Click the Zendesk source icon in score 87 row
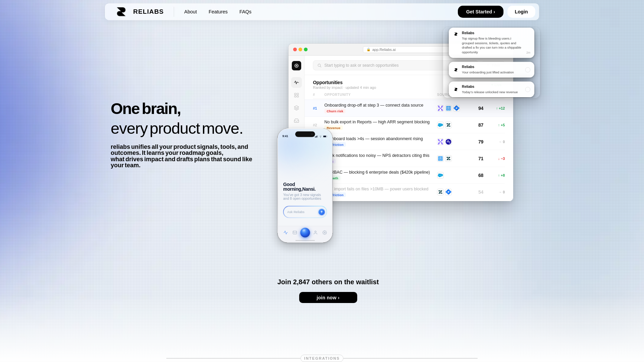 point(448,125)
